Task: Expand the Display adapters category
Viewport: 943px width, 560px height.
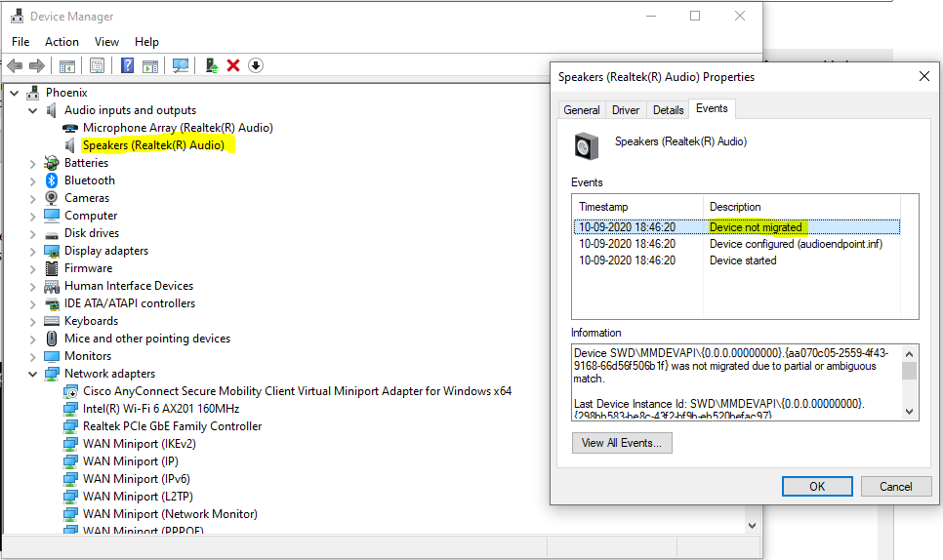Action: click(32, 251)
